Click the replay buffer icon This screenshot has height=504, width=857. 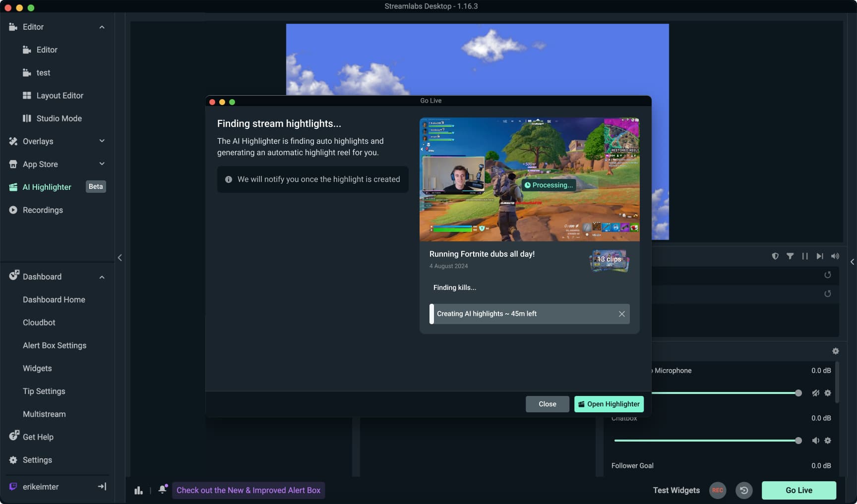pyautogui.click(x=743, y=490)
